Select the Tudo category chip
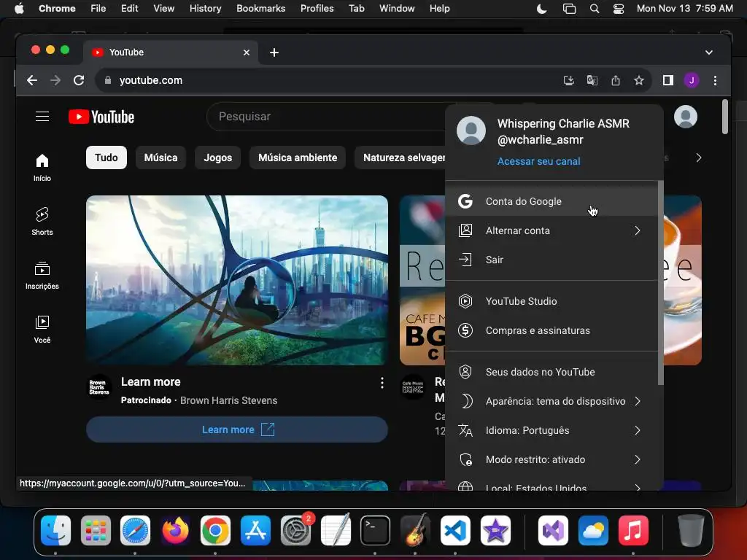This screenshot has width=747, height=560. click(x=107, y=157)
